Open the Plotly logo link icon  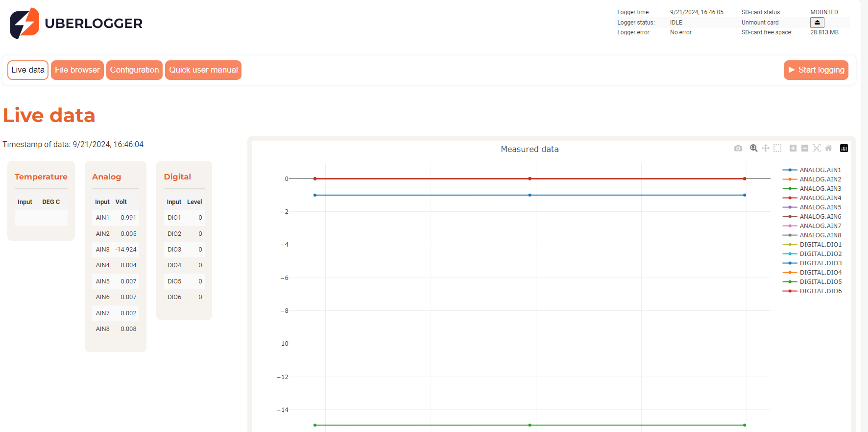844,148
